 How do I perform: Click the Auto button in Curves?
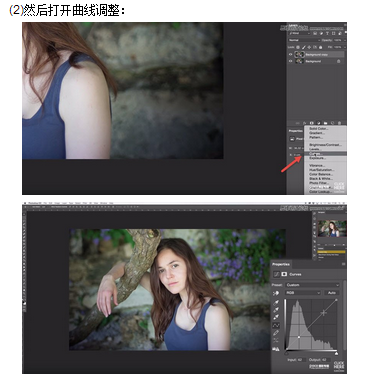[x=332, y=293]
